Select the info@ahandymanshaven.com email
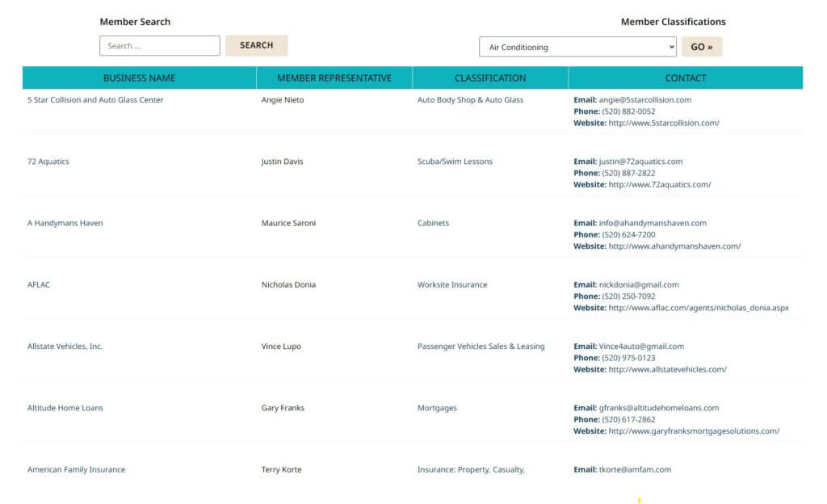 click(x=653, y=223)
